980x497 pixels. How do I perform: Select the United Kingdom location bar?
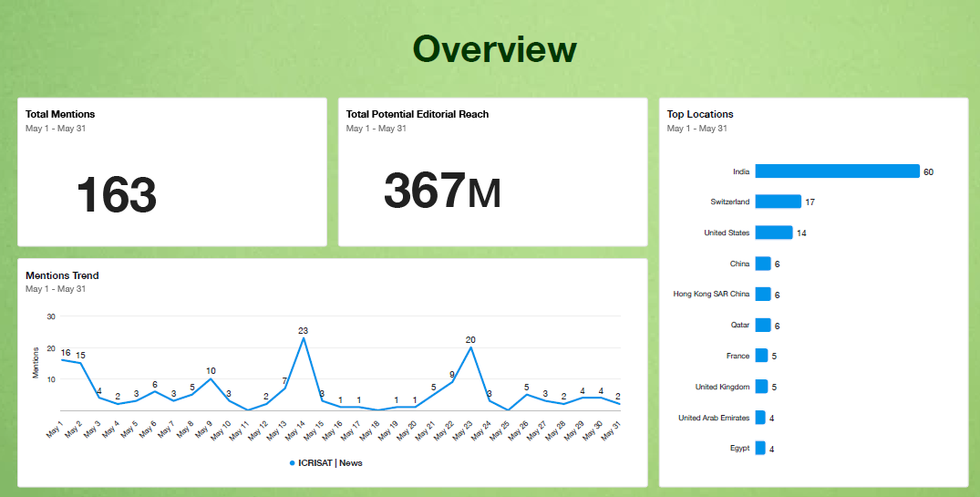click(x=761, y=387)
